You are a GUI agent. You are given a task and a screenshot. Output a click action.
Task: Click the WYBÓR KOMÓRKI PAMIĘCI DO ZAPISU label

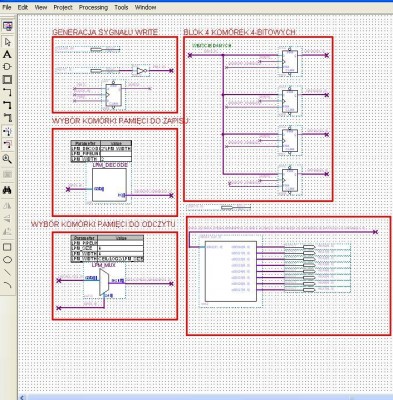120,121
